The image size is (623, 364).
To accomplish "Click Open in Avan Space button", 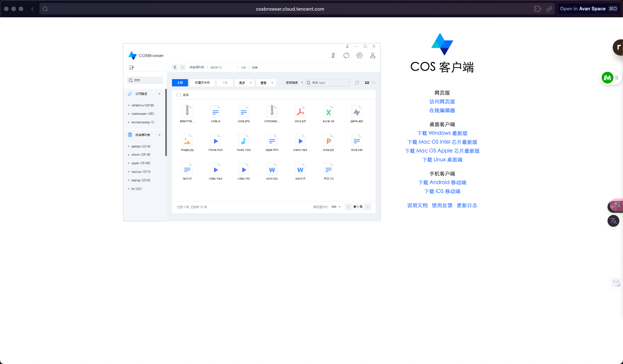I will (589, 9).
